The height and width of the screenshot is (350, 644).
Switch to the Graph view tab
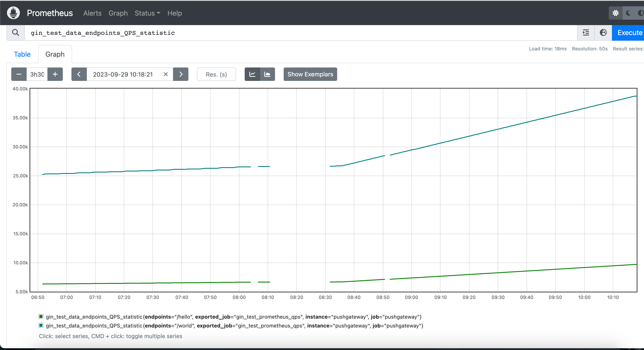(x=55, y=54)
